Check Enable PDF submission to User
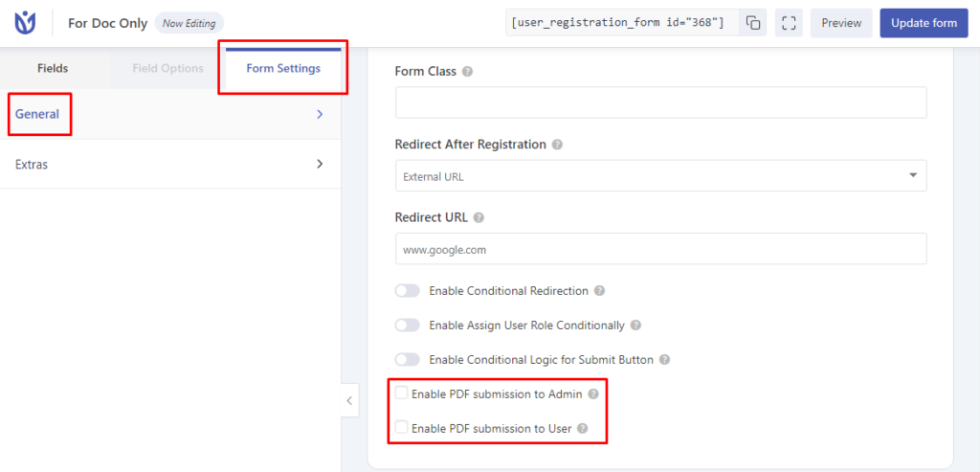Screen dimensions: 980x472 coord(401,428)
